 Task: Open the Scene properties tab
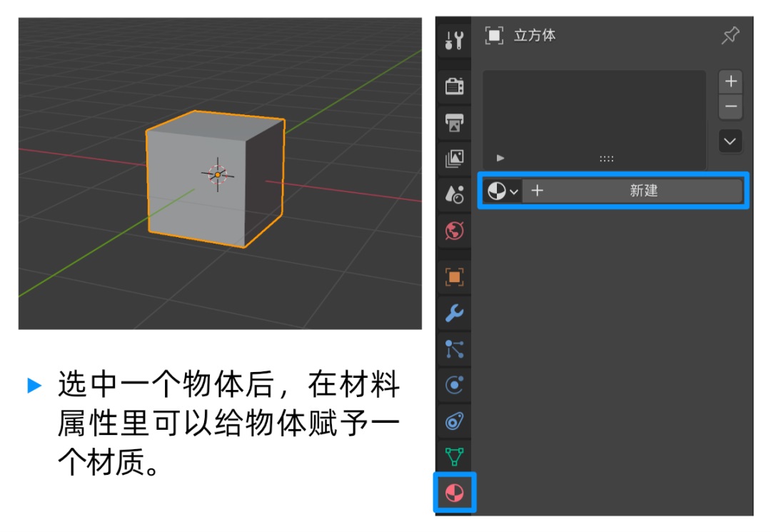tap(454, 195)
